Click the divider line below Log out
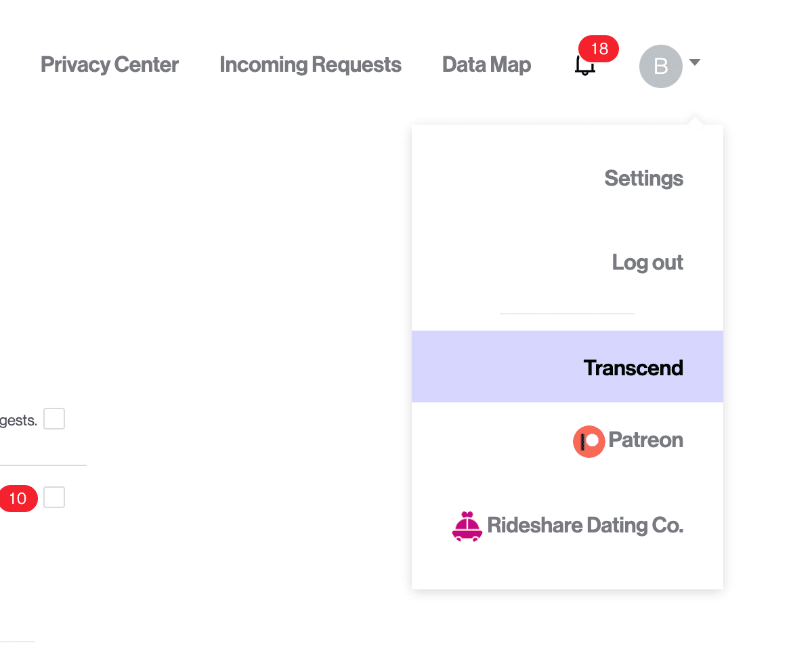 567,314
